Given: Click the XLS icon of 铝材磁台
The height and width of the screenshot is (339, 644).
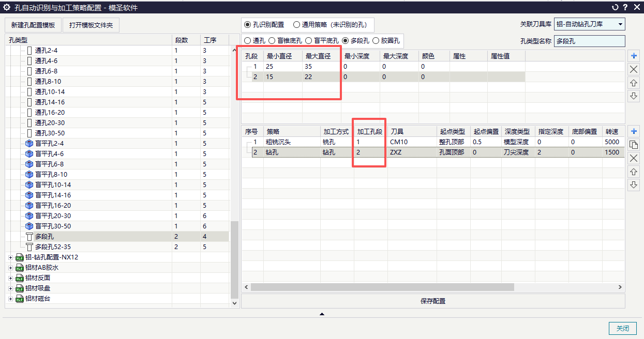Looking at the screenshot, I should (20, 298).
